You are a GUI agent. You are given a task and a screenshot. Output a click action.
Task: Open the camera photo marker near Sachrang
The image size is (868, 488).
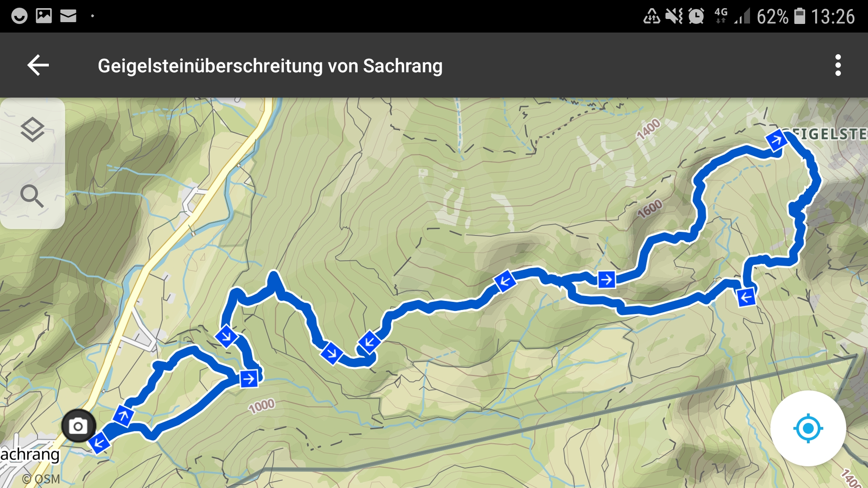tap(79, 426)
